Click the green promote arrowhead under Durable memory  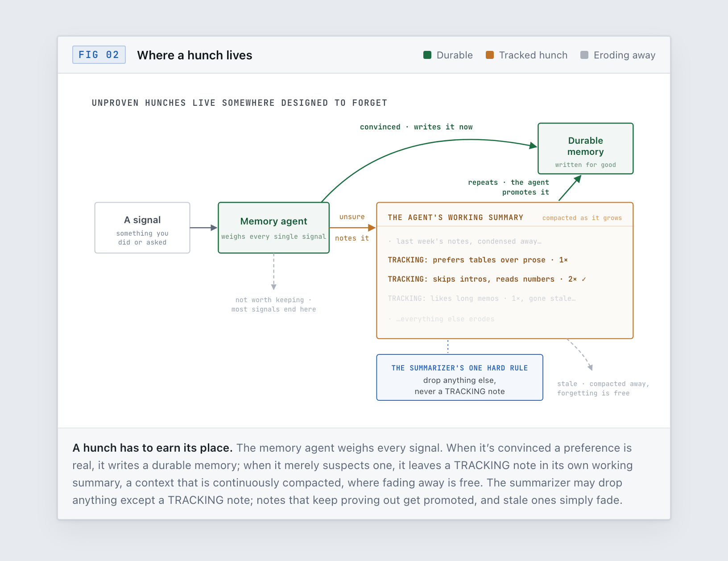[577, 179]
